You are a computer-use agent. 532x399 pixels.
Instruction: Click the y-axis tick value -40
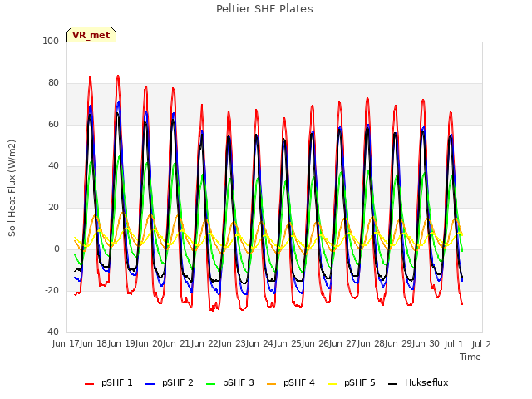pos(52,332)
